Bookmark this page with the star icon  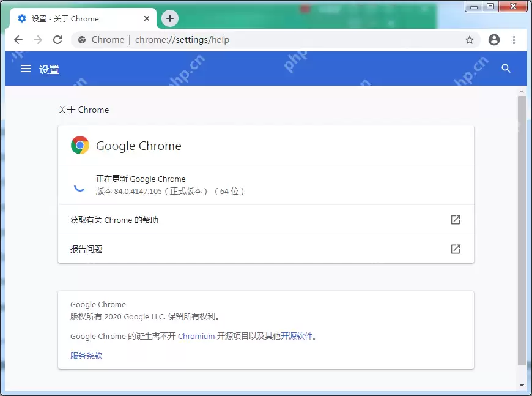click(470, 39)
